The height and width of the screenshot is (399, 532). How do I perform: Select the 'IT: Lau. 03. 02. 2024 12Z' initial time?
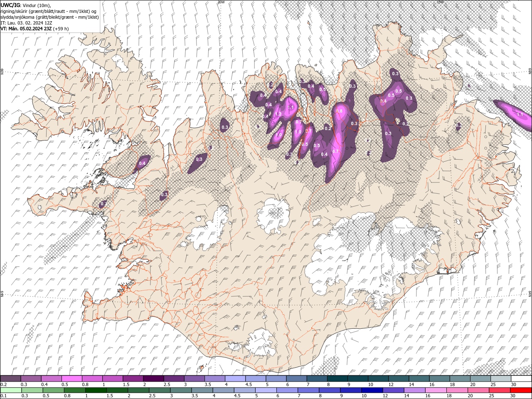(x=26, y=23)
